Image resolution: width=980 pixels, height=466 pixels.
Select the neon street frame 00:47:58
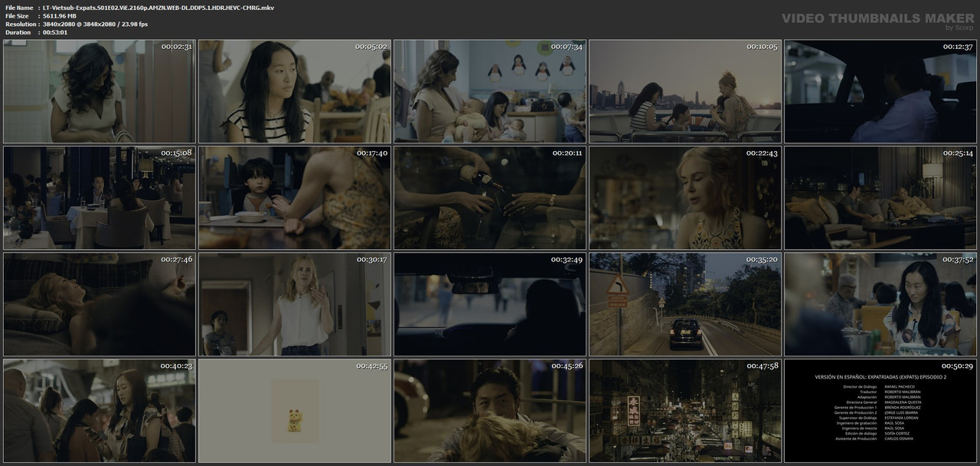[685, 411]
